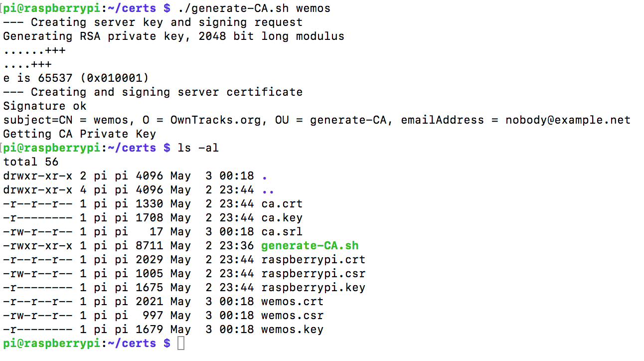The height and width of the screenshot is (361, 644).
Task: Click the file size 2029 of raspberrypi.crt
Action: click(x=149, y=260)
